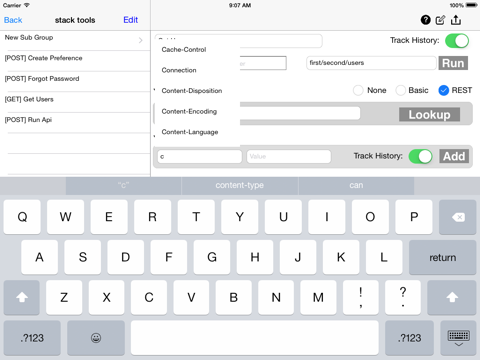Toggle the top Track History switch
Image resolution: width=480 pixels, height=360 pixels.
coord(457,41)
